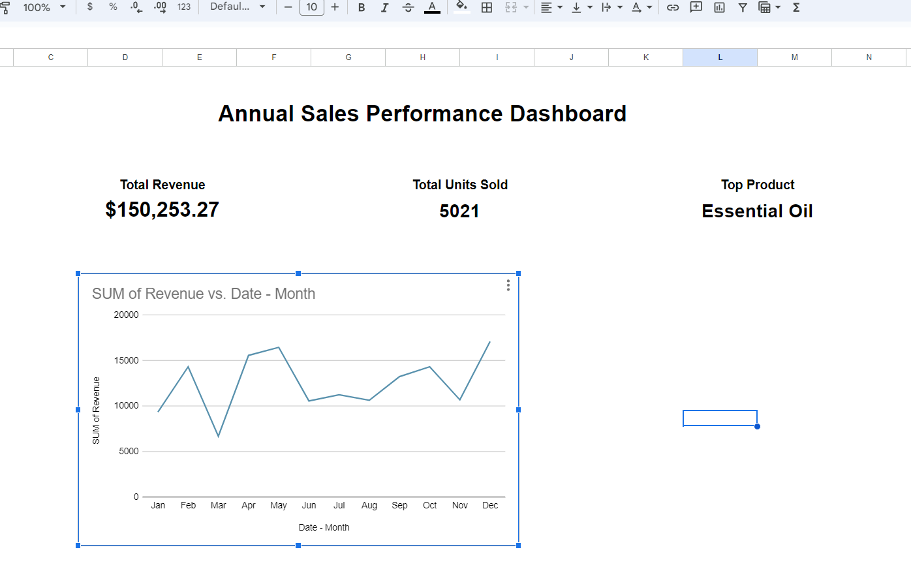Screen dimensions: 911x588
Task: Open text rotation options
Action: pyautogui.click(x=641, y=7)
